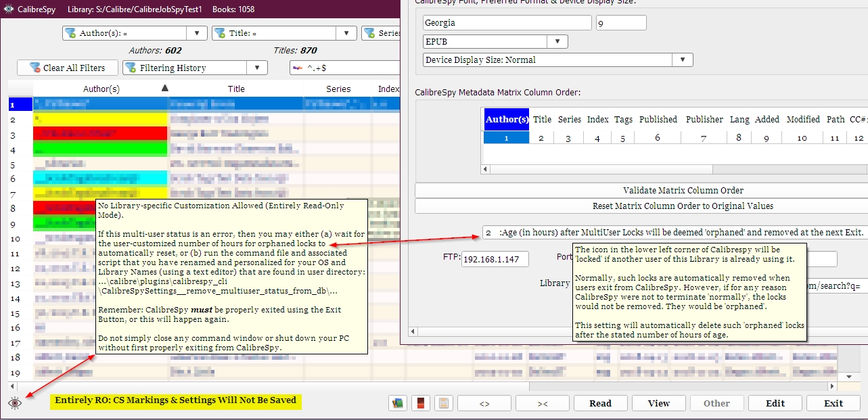Click the orphaned lock age hours field
Image resolution: width=868 pixels, height=420 pixels.
click(x=675, y=233)
